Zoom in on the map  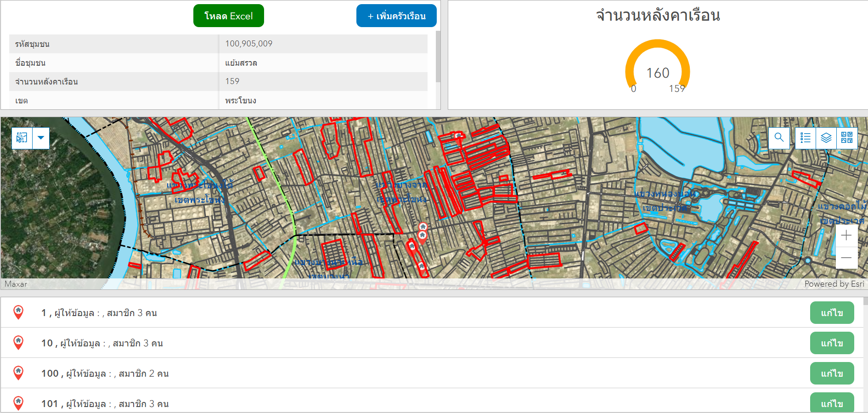846,236
